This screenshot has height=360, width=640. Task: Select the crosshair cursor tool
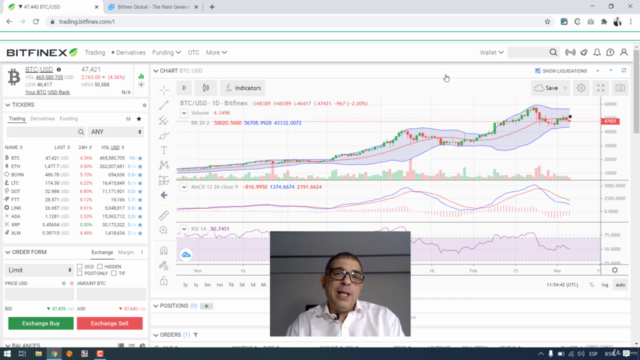164,90
